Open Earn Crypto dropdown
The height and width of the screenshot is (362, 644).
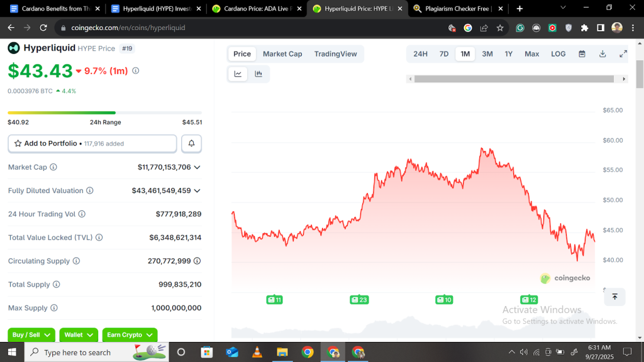click(x=130, y=335)
